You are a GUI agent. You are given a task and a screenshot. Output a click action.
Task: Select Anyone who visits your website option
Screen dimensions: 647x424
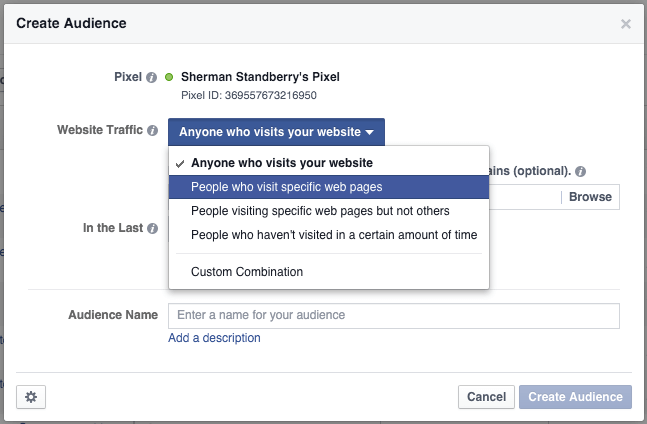point(282,163)
